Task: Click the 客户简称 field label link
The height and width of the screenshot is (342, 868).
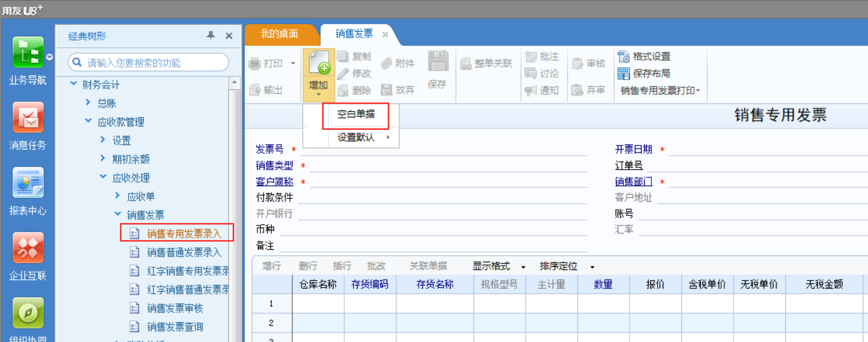Action: tap(274, 182)
